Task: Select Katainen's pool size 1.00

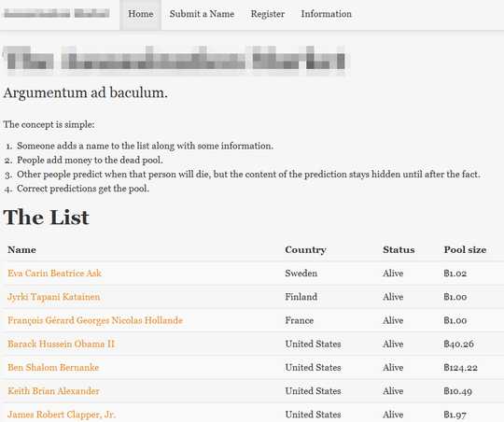Action: tap(455, 297)
